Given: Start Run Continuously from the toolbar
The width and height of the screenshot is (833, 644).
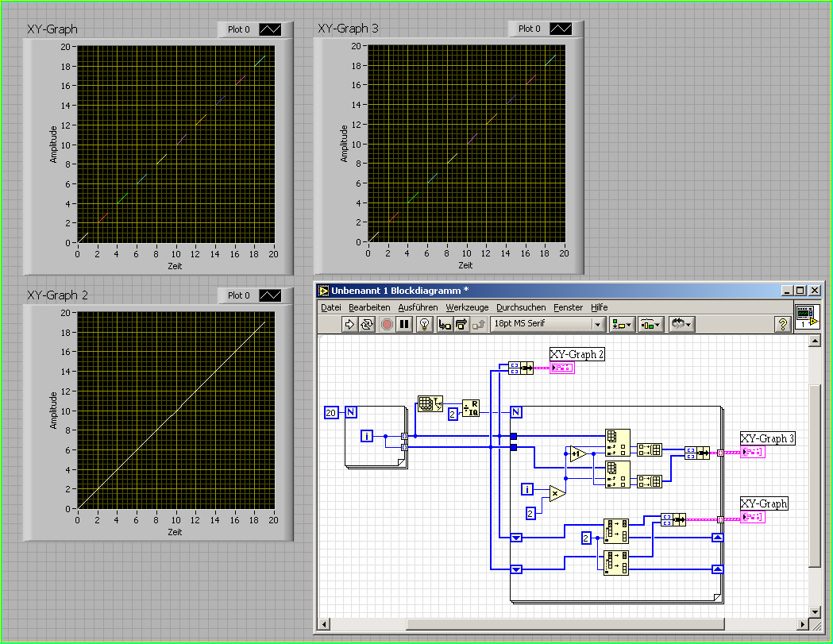Looking at the screenshot, I should pyautogui.click(x=367, y=324).
